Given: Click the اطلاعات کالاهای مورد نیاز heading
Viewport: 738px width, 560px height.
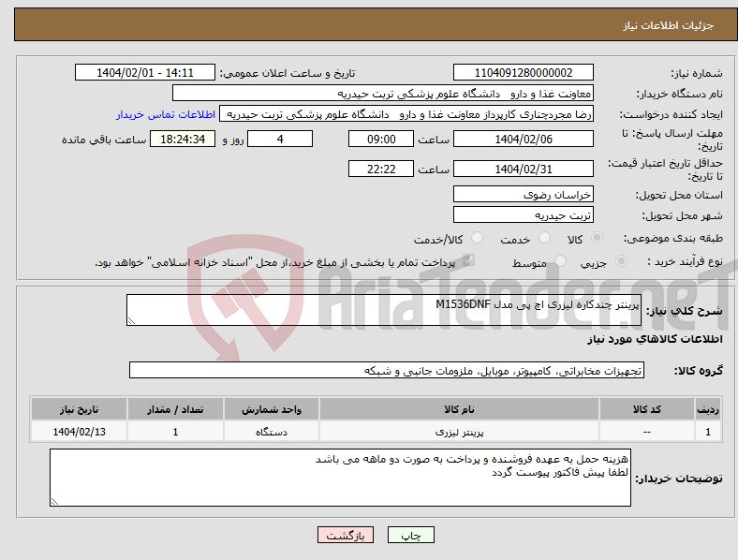Looking at the screenshot, I should pos(655,339).
